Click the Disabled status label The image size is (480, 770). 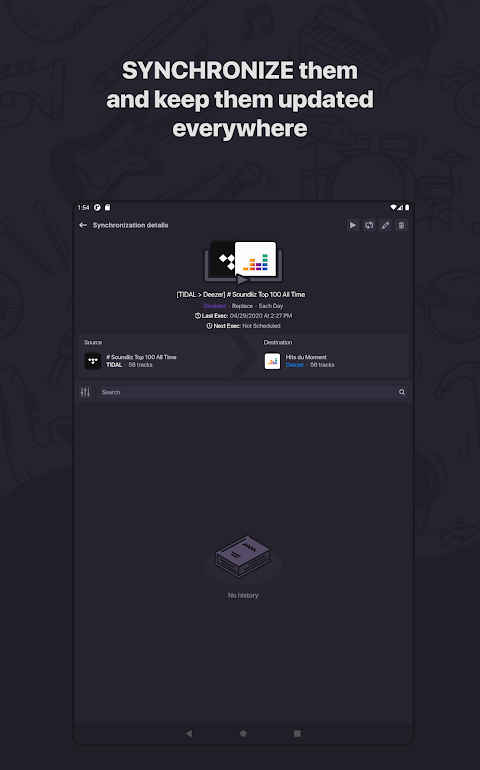pos(215,306)
